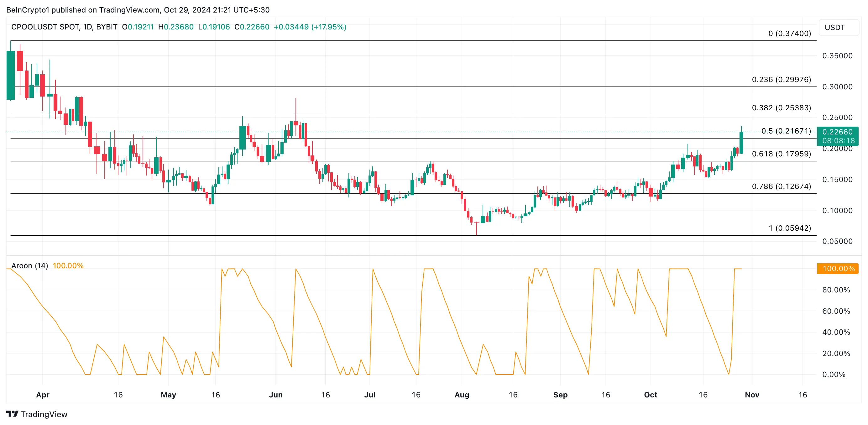Click the TradingView logo
Screen dimensions: 868x425
[x=37, y=414]
